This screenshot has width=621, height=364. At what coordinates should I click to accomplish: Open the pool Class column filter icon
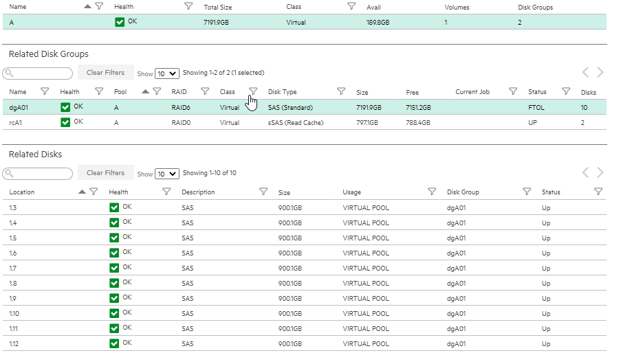[351, 6]
